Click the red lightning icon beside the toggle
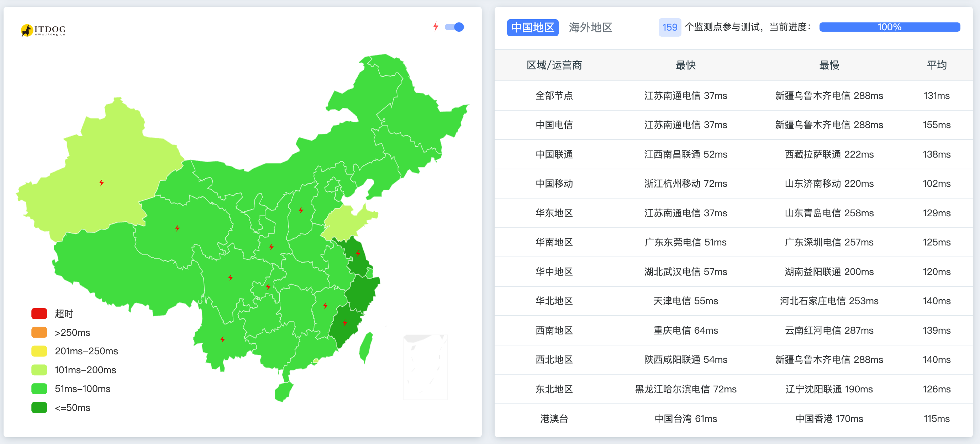The height and width of the screenshot is (444, 980). pos(436,27)
